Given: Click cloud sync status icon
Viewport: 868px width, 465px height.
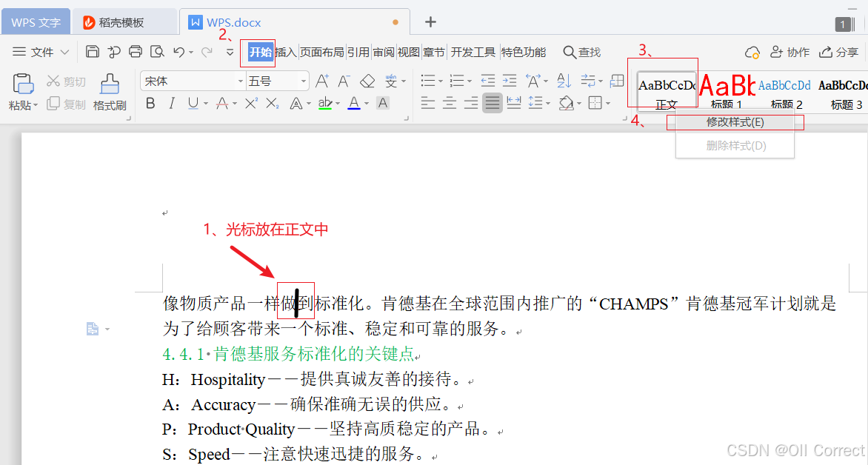Looking at the screenshot, I should (752, 53).
